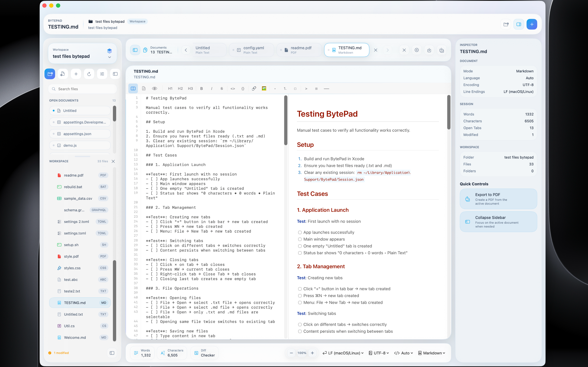
Task: Check the 'Main window appears' checkbox
Action: point(300,239)
